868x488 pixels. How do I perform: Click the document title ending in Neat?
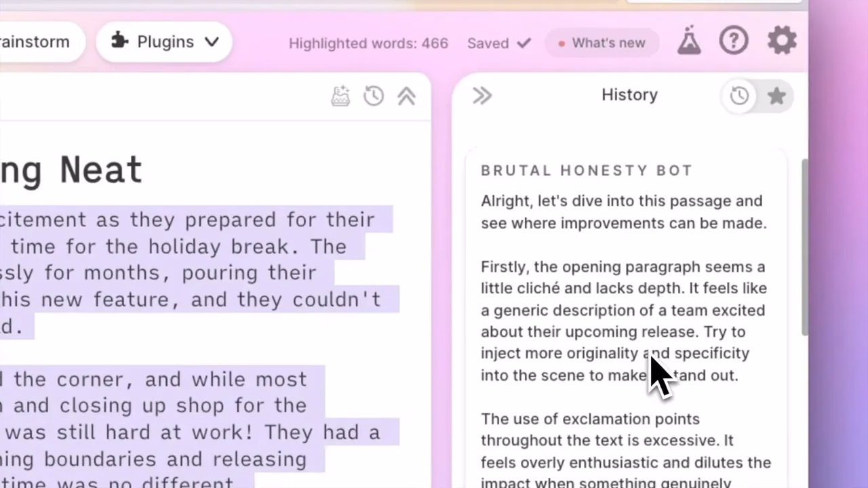tap(71, 170)
